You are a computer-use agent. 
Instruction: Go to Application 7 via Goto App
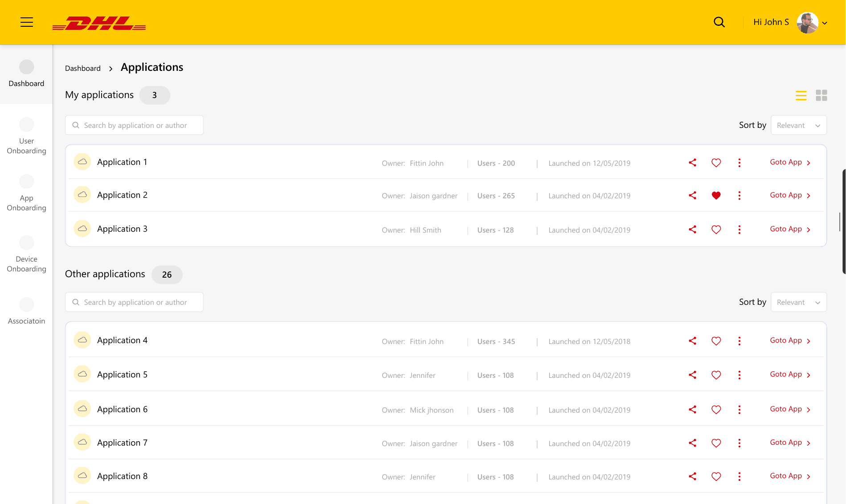click(790, 443)
